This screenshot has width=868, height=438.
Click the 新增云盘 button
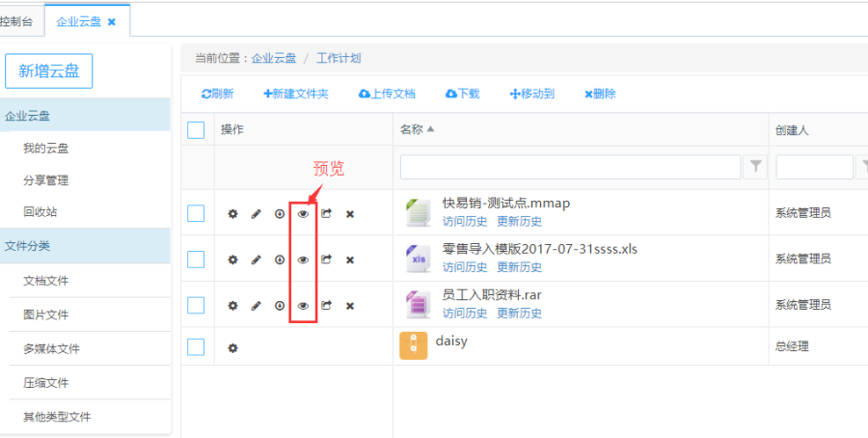(x=49, y=70)
